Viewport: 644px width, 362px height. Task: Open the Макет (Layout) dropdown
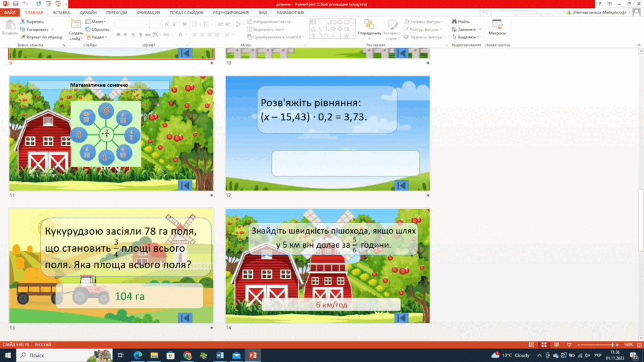point(96,21)
